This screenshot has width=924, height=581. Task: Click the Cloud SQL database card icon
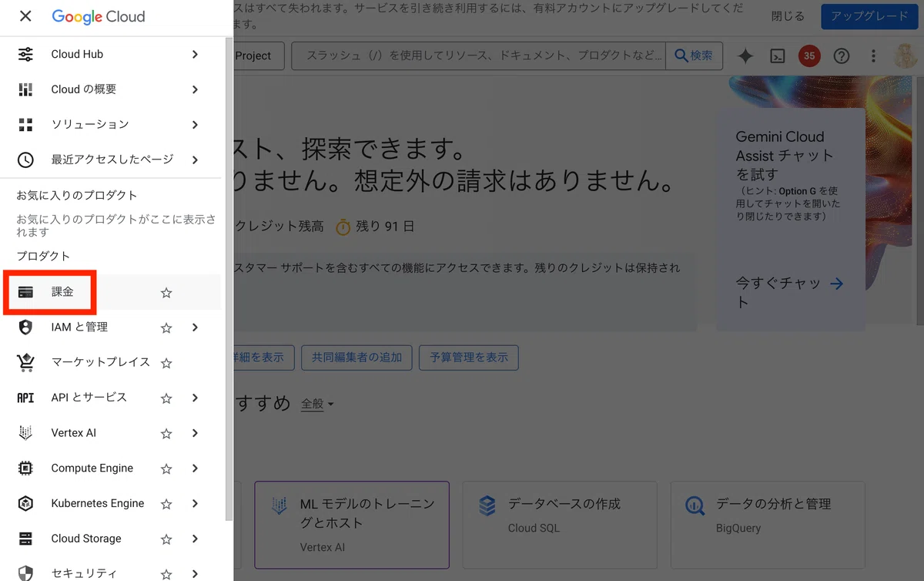[487, 506]
